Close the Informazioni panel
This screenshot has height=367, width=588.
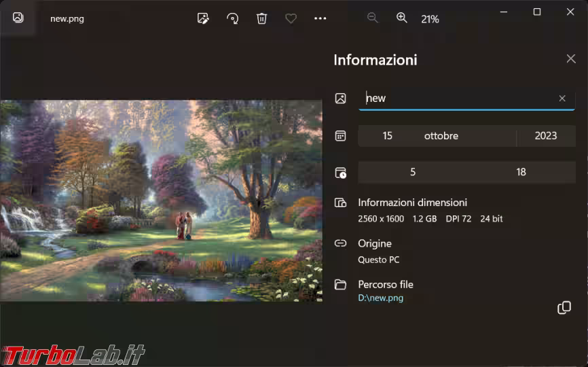pyautogui.click(x=571, y=58)
